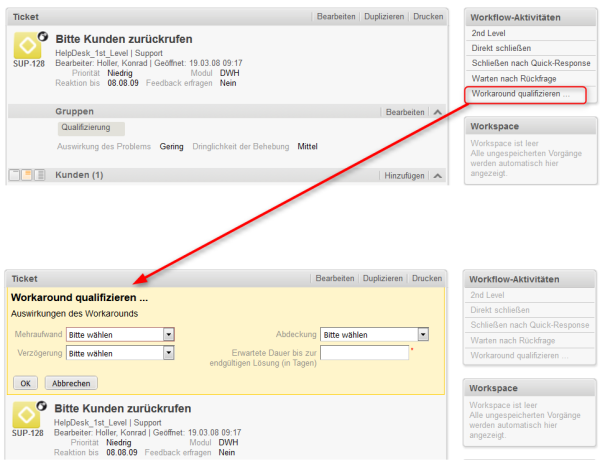
Task: Confirm the workaround form with OK
Action: click(x=25, y=383)
